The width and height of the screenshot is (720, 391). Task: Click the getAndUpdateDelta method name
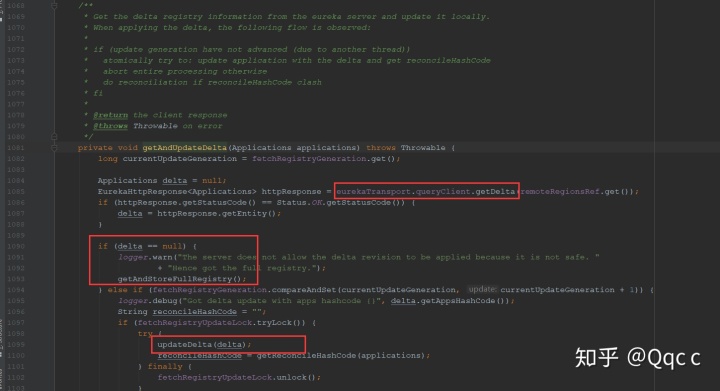(185, 147)
